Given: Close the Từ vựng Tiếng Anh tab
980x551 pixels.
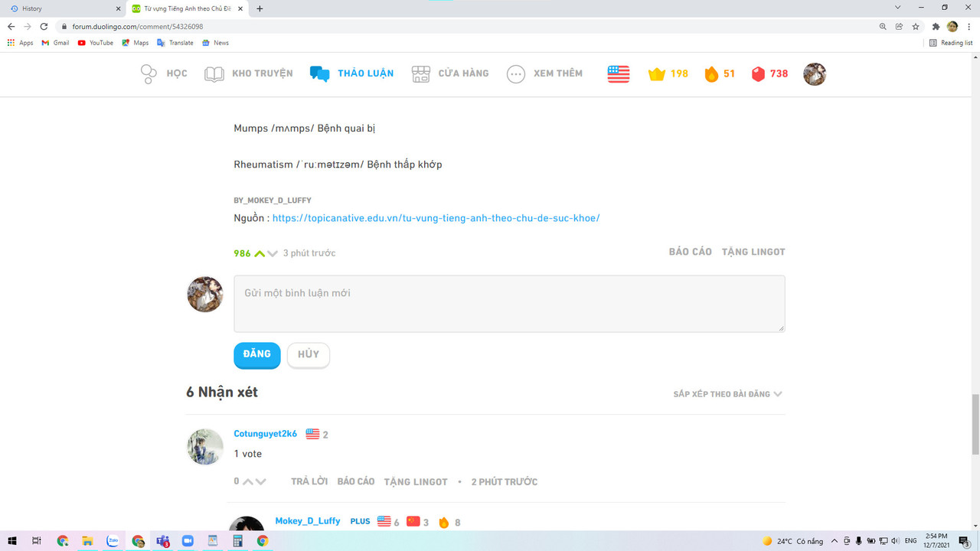Looking at the screenshot, I should (x=241, y=8).
